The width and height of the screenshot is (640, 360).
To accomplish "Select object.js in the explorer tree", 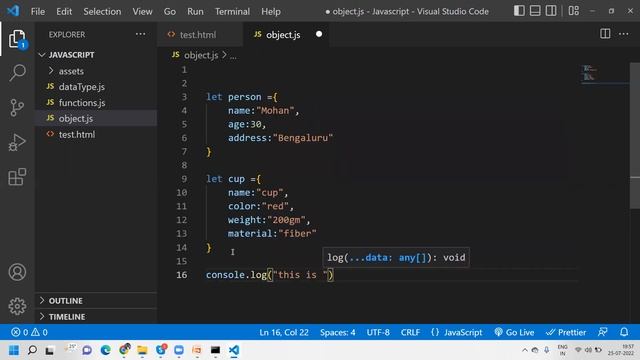I will 96,118.
